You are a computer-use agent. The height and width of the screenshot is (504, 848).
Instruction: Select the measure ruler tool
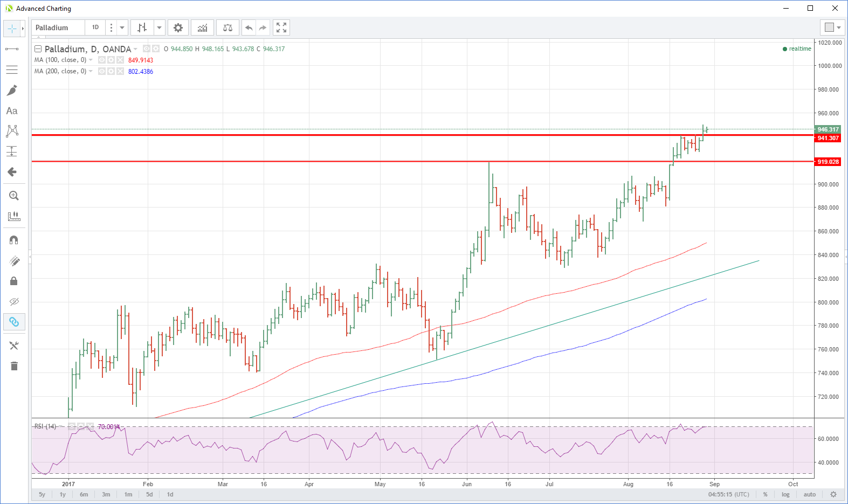click(x=14, y=216)
